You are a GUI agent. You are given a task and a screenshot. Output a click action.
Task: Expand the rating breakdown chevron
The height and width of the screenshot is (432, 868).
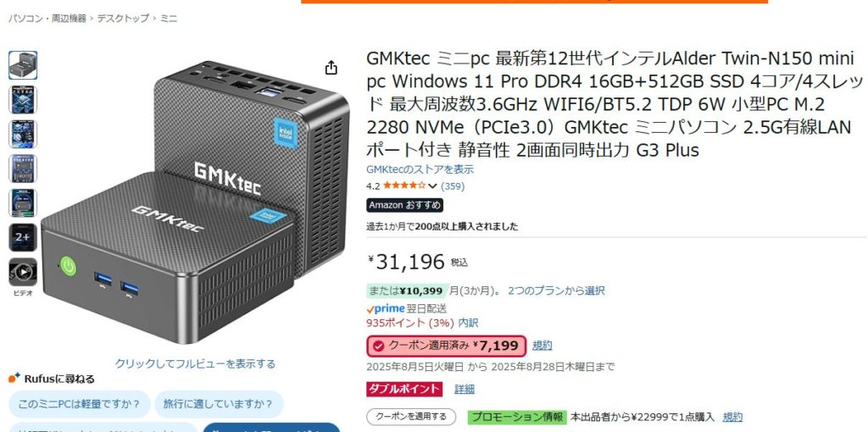pyautogui.click(x=432, y=186)
